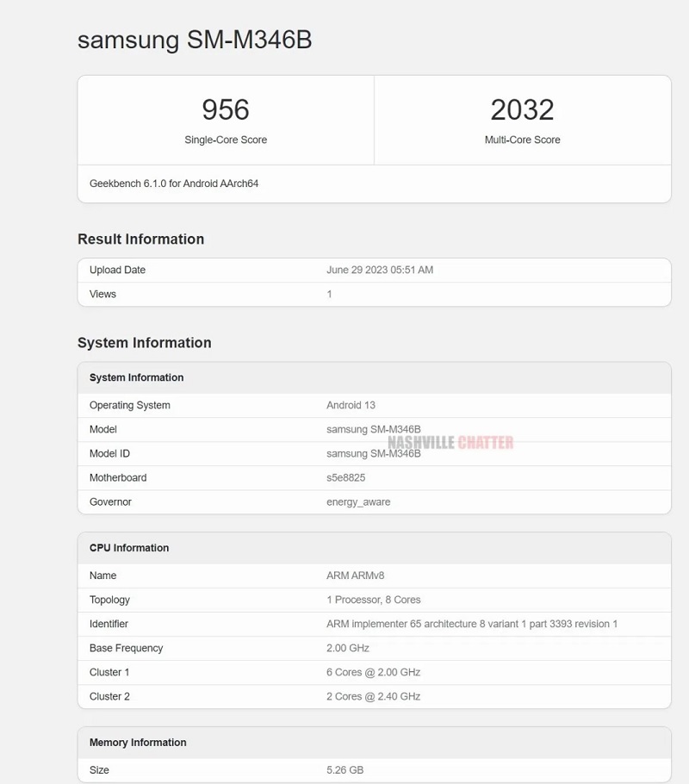The image size is (689, 784).
Task: Click the Views count of 1
Action: point(329,294)
